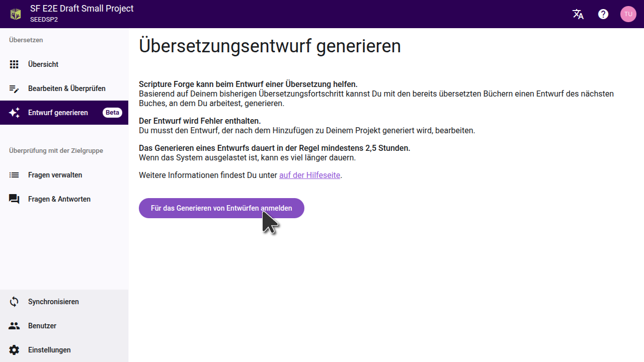644x362 pixels.
Task: Click the Benutzer people icon
Action: click(14, 326)
